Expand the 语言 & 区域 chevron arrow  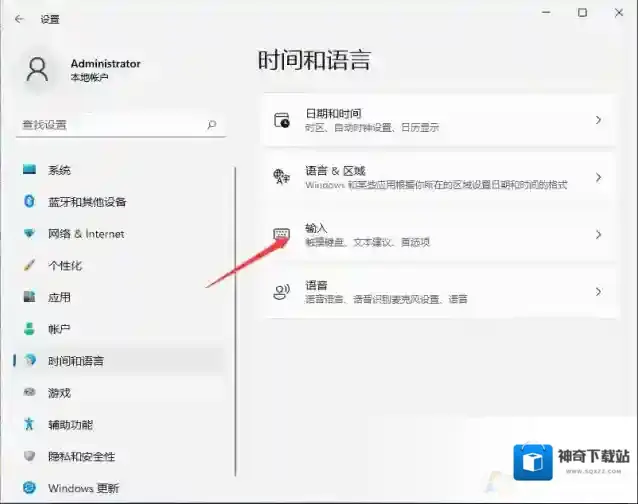pyautogui.click(x=598, y=177)
